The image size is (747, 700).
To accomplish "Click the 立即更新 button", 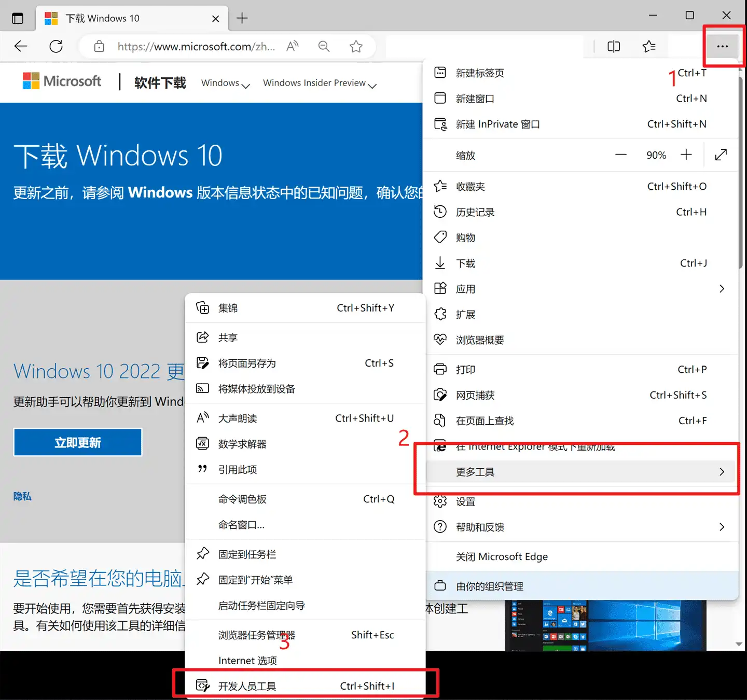I will (x=78, y=442).
